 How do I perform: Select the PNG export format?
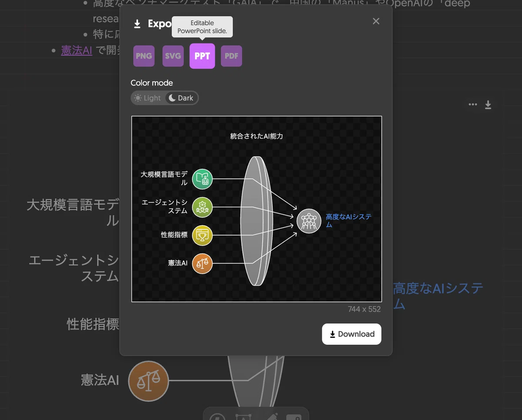[144, 56]
